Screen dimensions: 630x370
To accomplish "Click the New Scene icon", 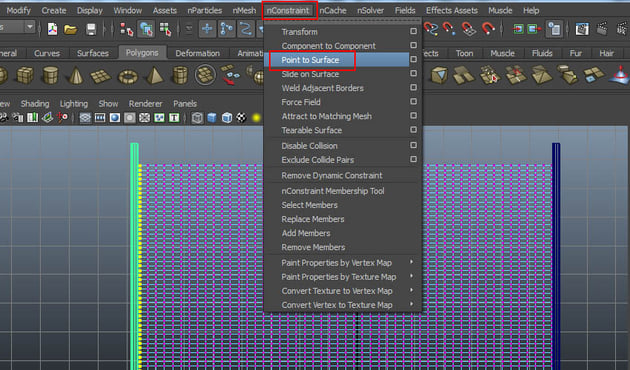I will [x=52, y=29].
